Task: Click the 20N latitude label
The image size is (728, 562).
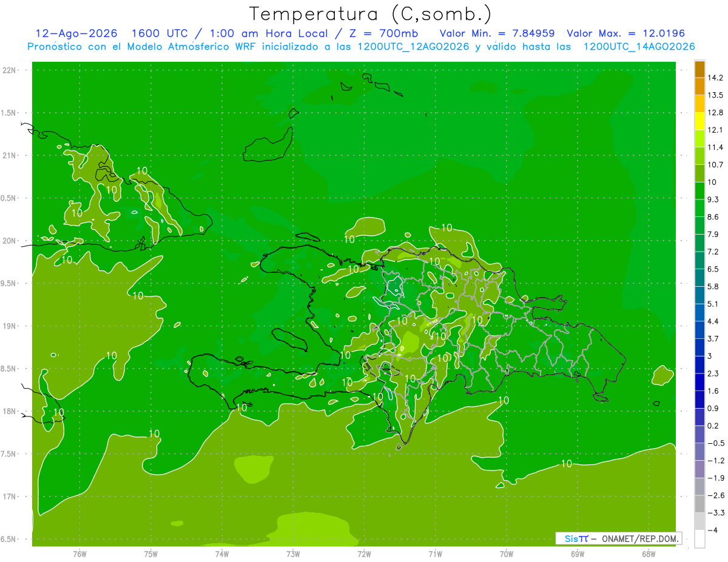Action: click(x=10, y=241)
